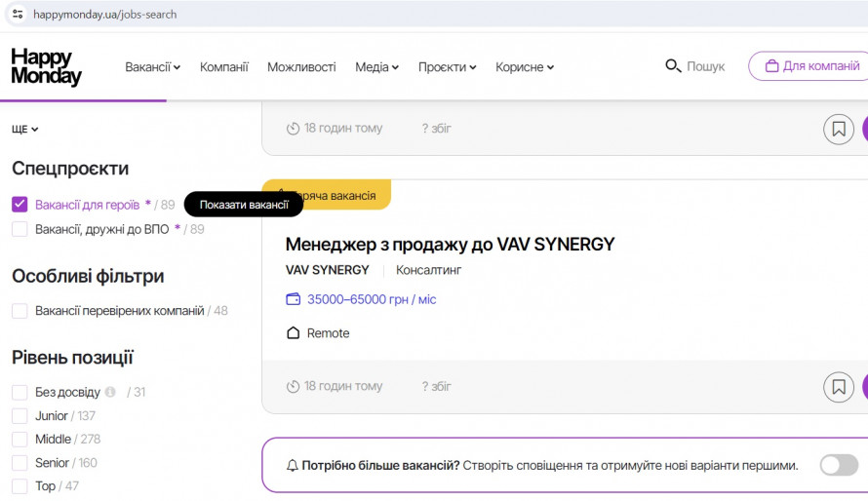Go to the Можливості menu item
The height and width of the screenshot is (501, 868).
(x=301, y=67)
